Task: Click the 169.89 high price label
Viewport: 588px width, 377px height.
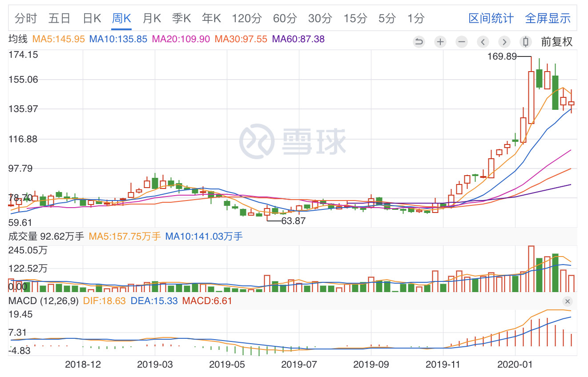Action: point(502,56)
